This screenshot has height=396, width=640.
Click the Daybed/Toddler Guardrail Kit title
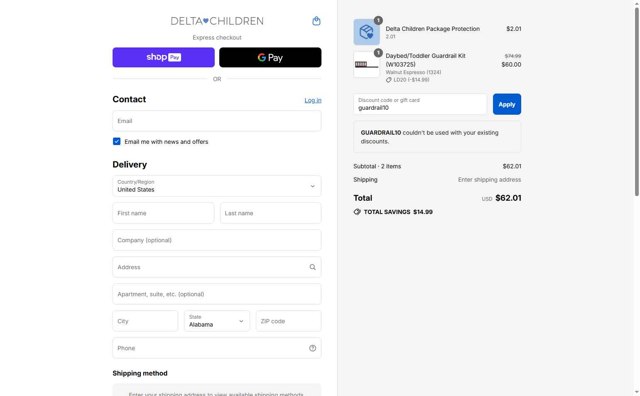426,60
